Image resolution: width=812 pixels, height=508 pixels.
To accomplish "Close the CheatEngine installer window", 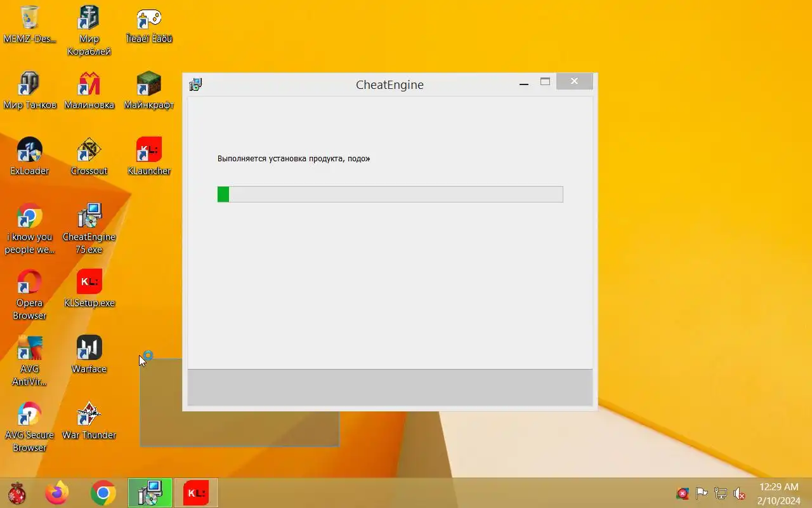I will click(574, 81).
